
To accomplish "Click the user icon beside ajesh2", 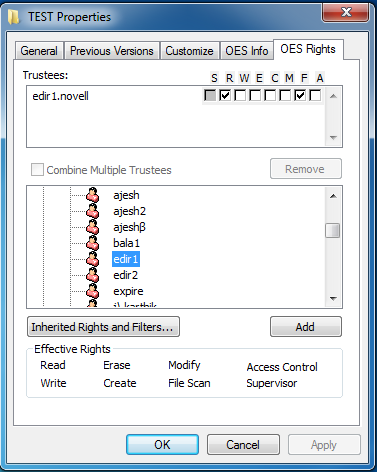I will [92, 211].
